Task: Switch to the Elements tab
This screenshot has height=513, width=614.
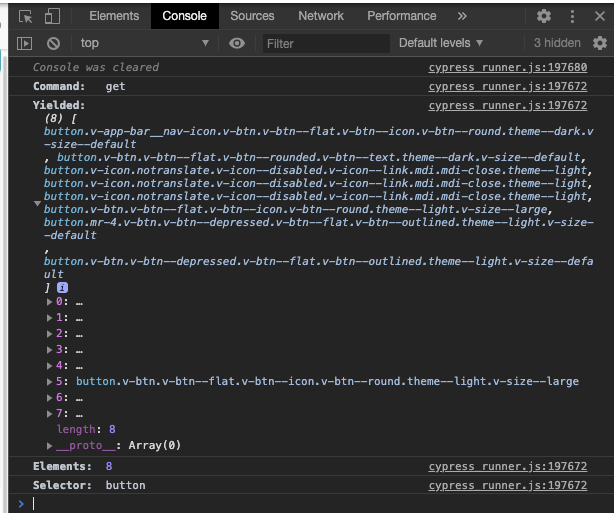Action: coord(114,16)
